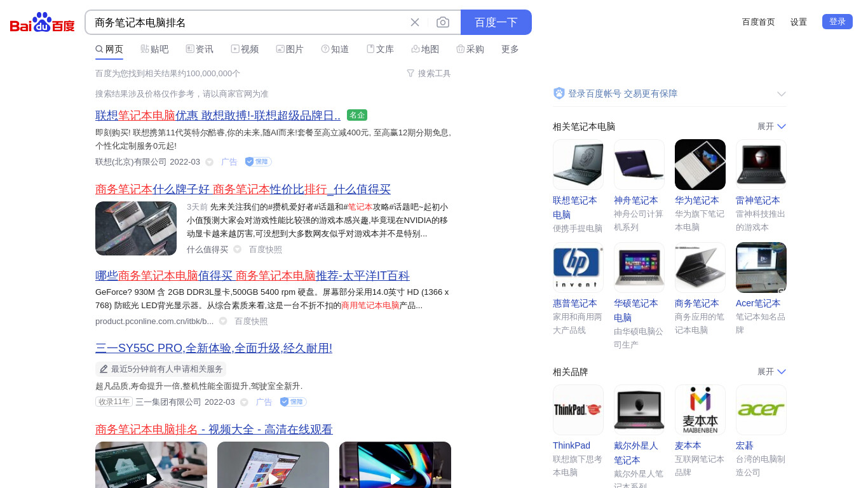Viewport: 868px width, 488px height.
Task: Click the HP logo thumbnail
Action: pos(578,268)
